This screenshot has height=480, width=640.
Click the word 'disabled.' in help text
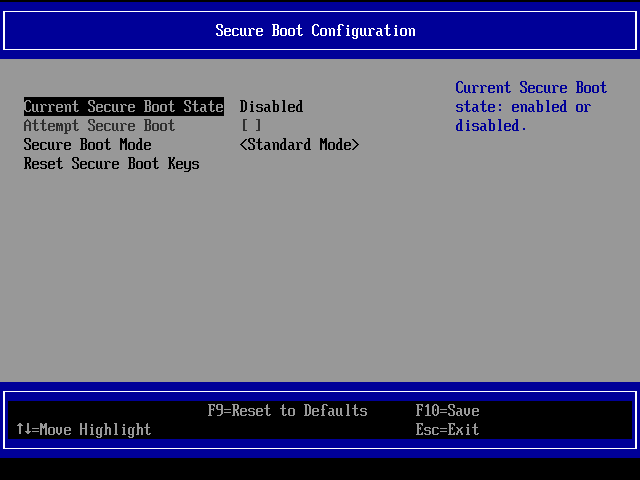click(x=490, y=126)
